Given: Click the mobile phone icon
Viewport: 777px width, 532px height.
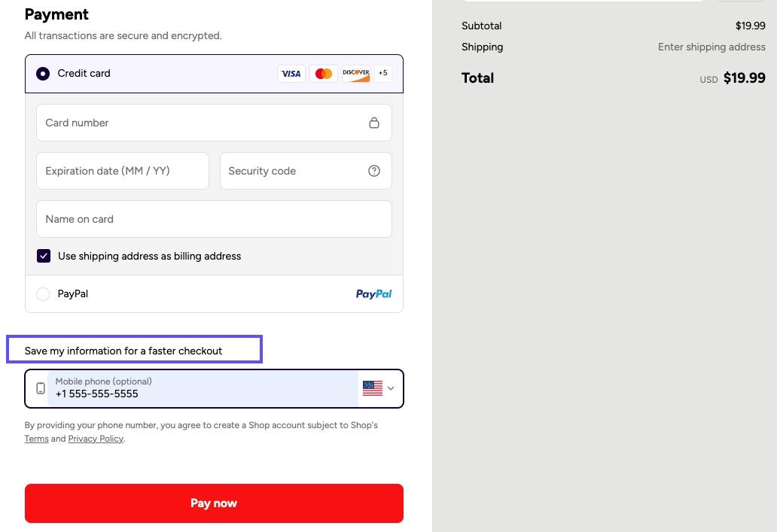Looking at the screenshot, I should (41, 388).
